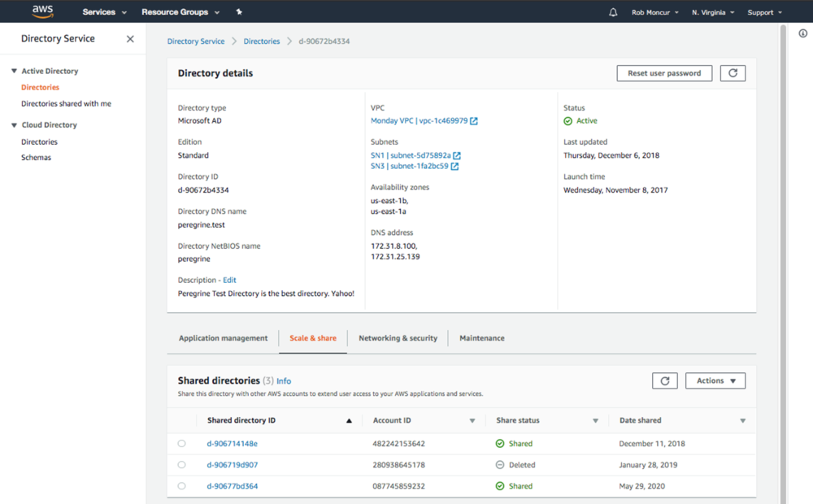Click the AWS logo home icon
The image size is (813, 504).
point(42,11)
